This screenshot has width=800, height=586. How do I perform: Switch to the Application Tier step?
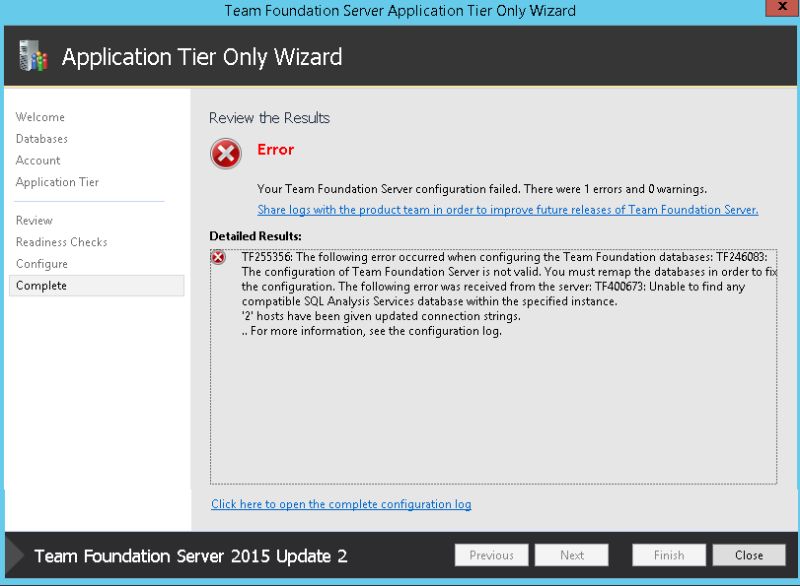(x=57, y=182)
